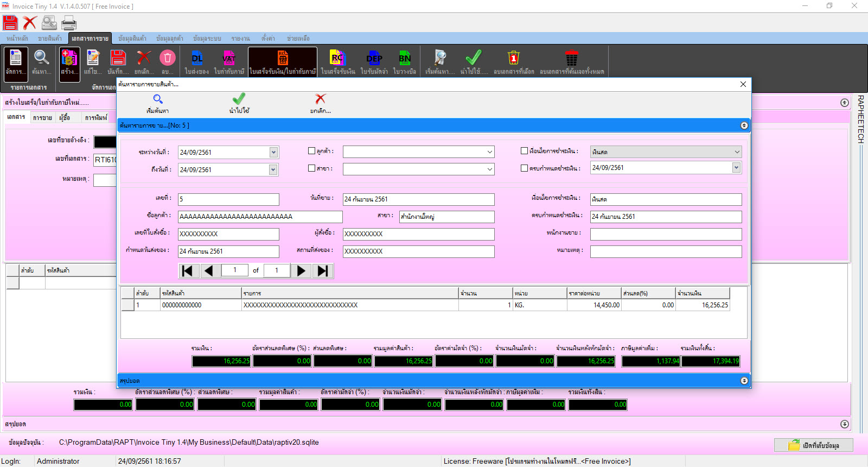Enable the ลูกค้า filter checkbox

(311, 151)
